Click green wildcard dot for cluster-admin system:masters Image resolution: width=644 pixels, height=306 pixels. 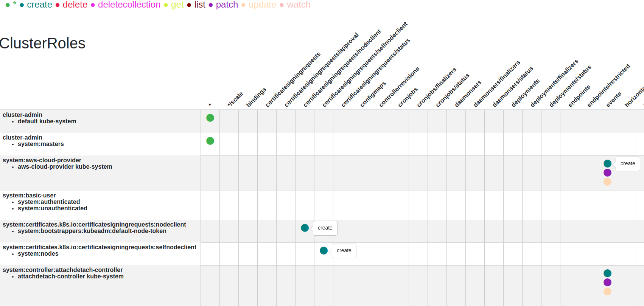210,141
